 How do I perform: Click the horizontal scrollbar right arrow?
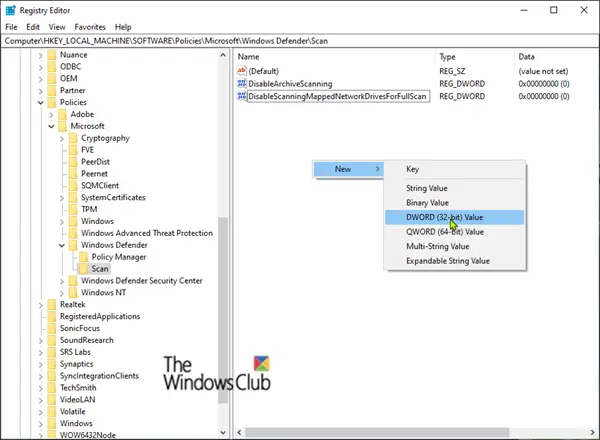click(x=593, y=432)
